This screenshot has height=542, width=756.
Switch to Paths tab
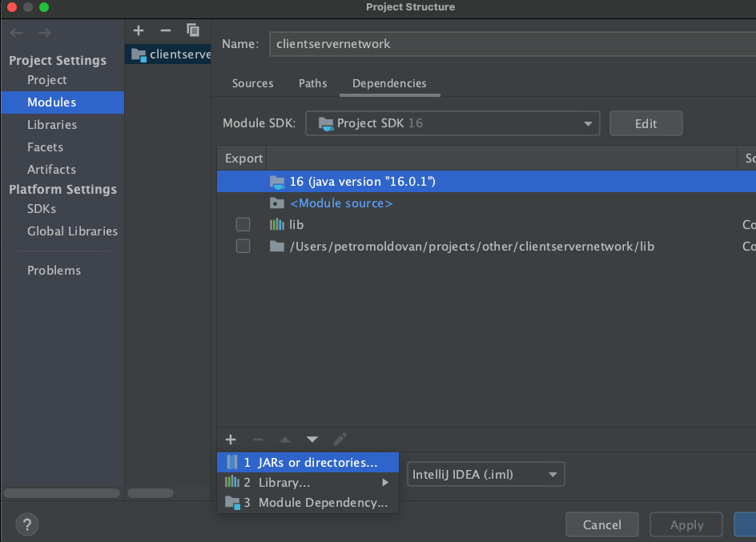[x=313, y=83]
